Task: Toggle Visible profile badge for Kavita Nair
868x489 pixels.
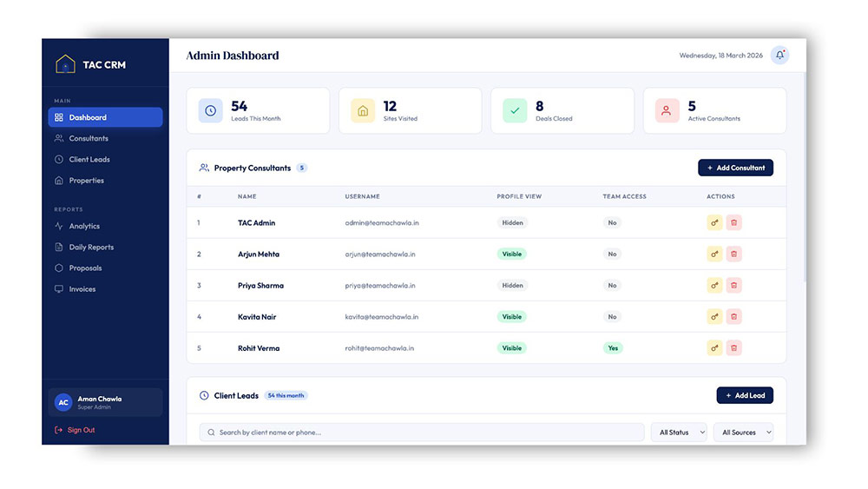Action: 512,317
